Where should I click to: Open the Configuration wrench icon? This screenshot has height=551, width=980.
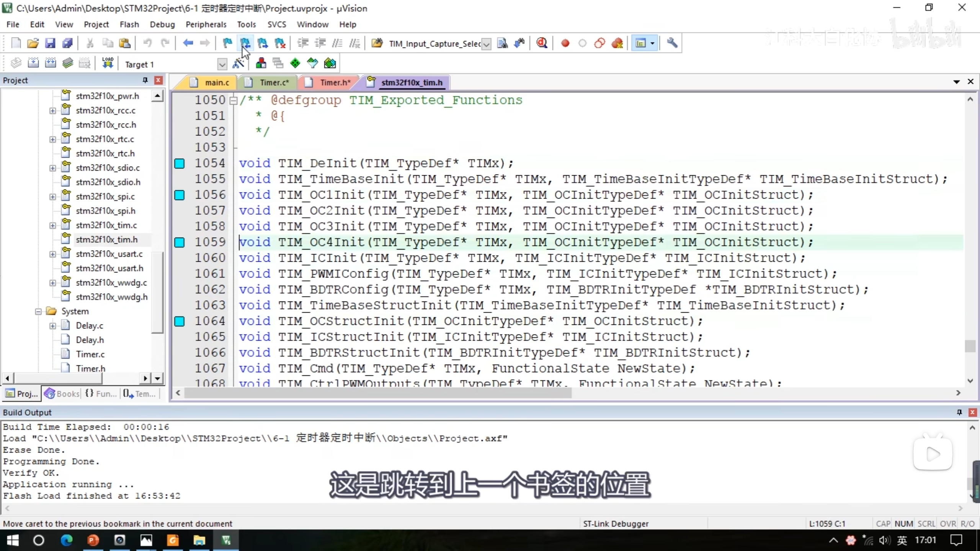click(x=672, y=43)
